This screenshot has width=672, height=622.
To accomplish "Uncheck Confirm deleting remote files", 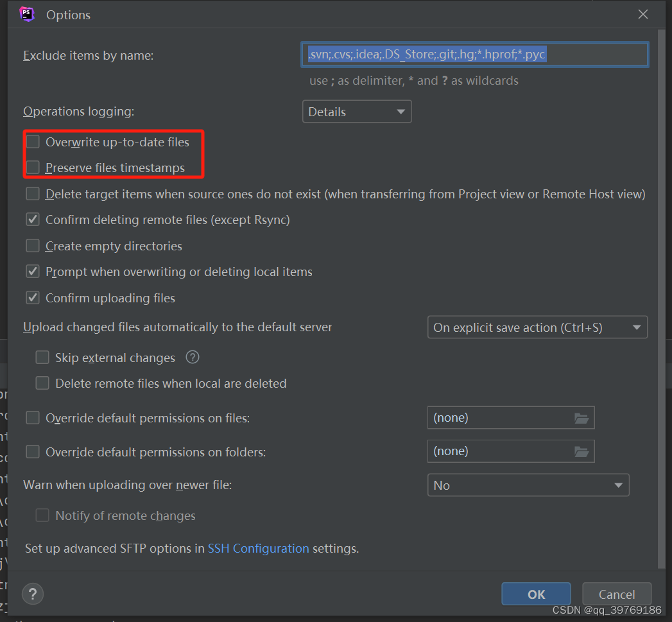I will [x=32, y=220].
